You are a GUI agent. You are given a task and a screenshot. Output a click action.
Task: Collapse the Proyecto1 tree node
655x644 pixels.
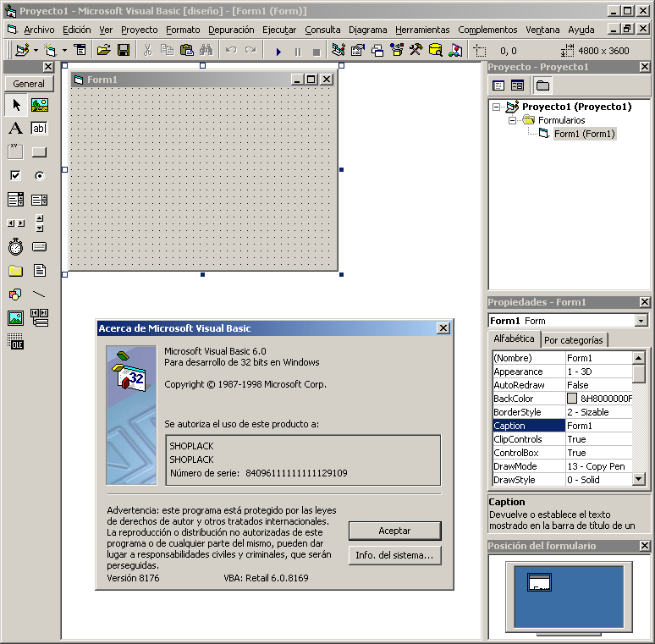pyautogui.click(x=496, y=107)
